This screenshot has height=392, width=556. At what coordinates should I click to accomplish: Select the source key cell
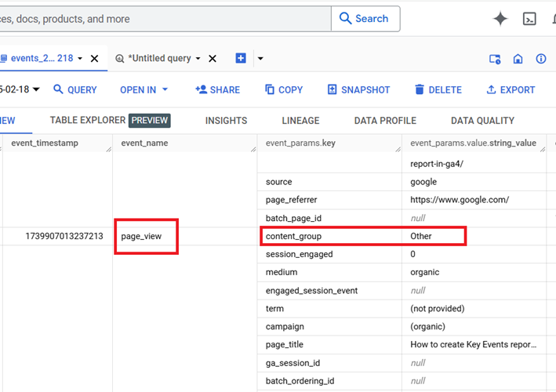pyautogui.click(x=330, y=182)
